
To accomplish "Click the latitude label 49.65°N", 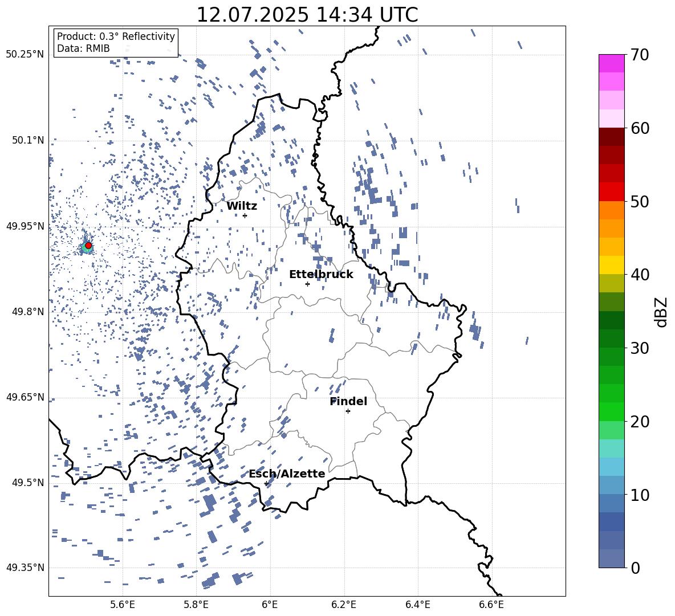I will tap(25, 397).
